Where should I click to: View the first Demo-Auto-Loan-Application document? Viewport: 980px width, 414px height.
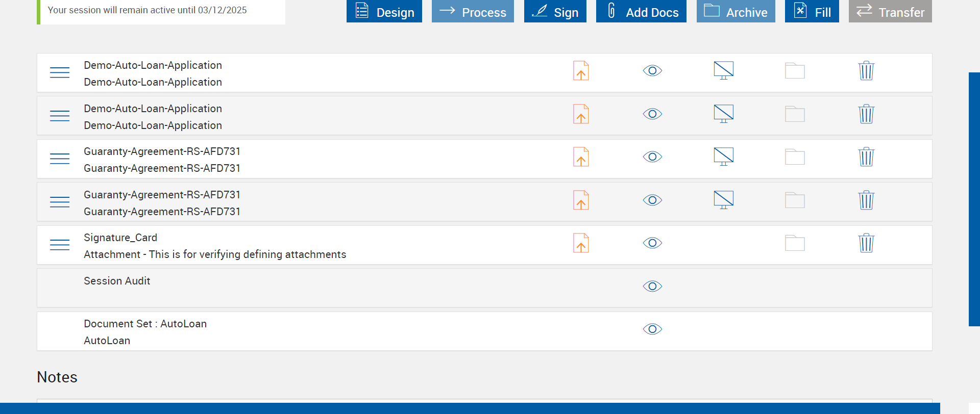(652, 70)
